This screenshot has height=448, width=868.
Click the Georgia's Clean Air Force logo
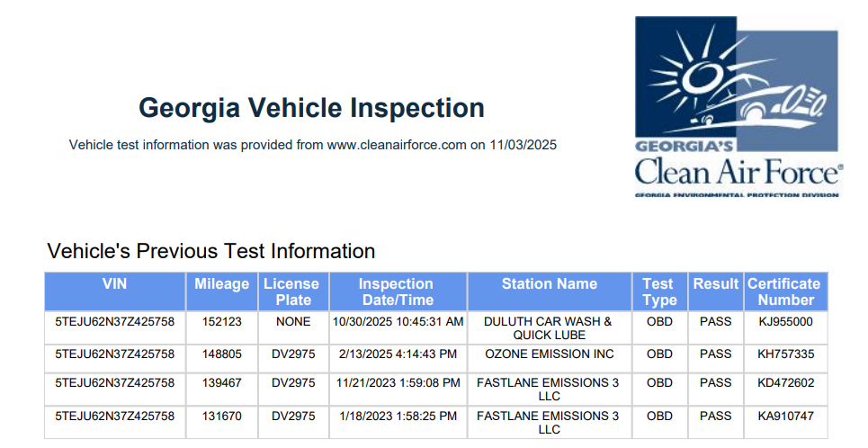738,106
